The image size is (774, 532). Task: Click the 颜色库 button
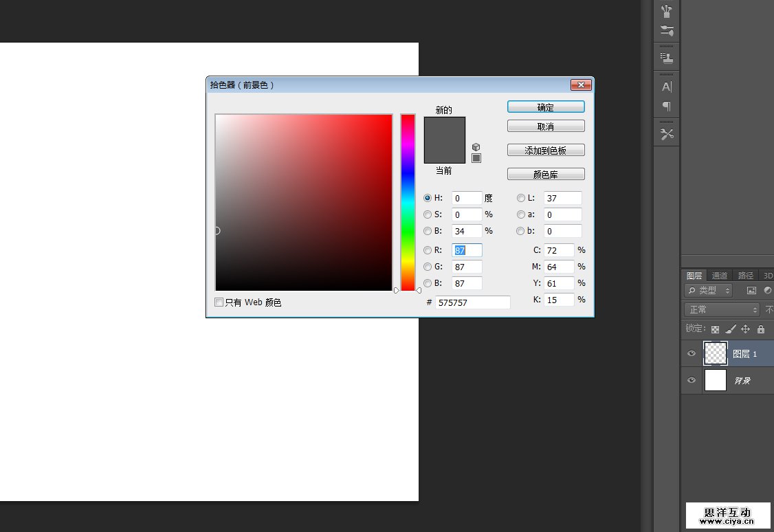pyautogui.click(x=546, y=174)
